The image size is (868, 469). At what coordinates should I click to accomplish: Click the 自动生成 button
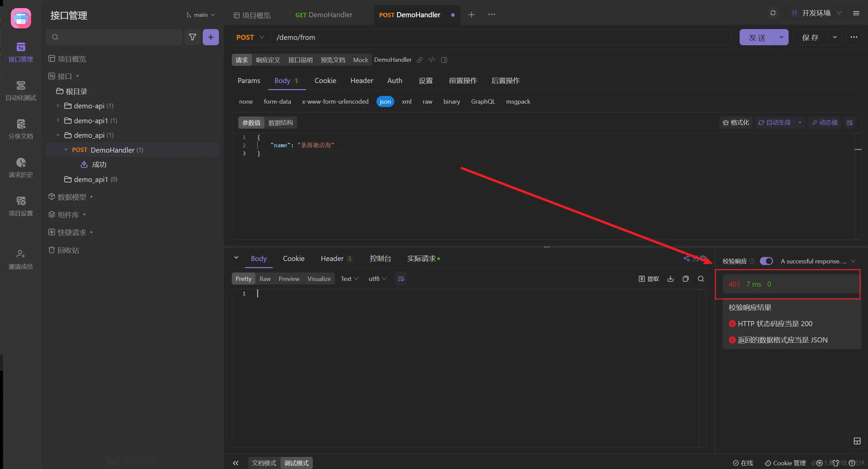click(774, 123)
